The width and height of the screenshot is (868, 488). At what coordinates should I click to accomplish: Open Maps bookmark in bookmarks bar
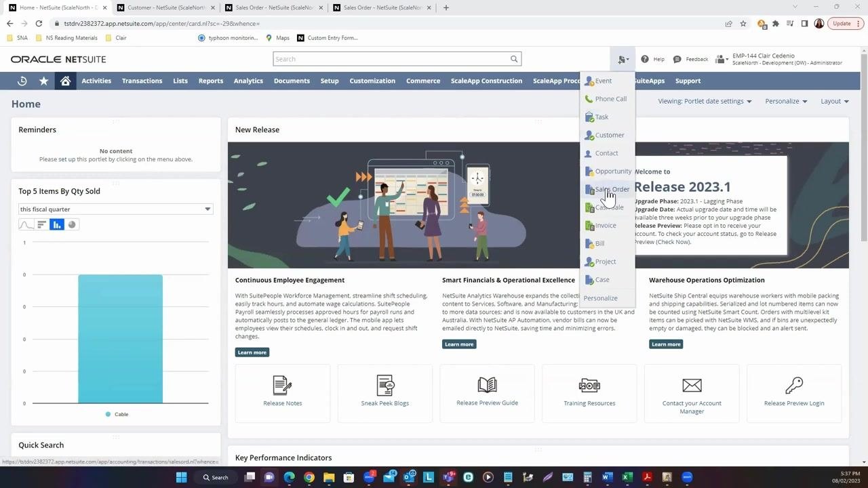click(278, 38)
